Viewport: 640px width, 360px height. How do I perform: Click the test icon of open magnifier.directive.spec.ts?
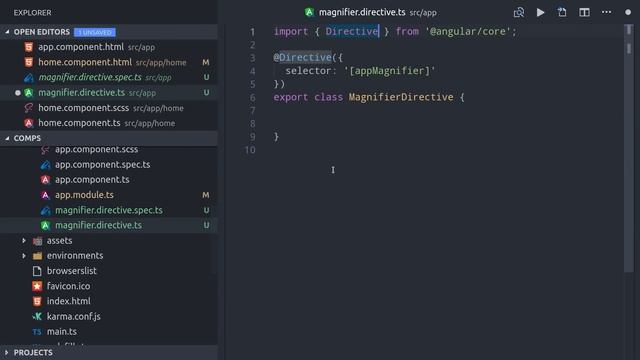pyautogui.click(x=29, y=77)
